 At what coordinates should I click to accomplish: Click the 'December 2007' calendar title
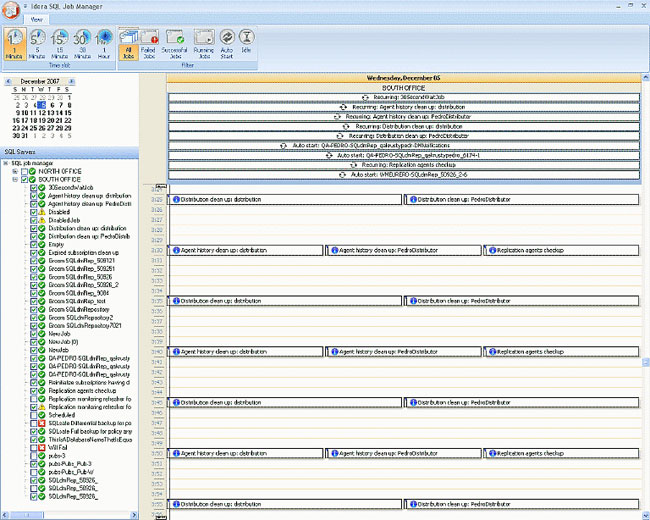coord(40,82)
